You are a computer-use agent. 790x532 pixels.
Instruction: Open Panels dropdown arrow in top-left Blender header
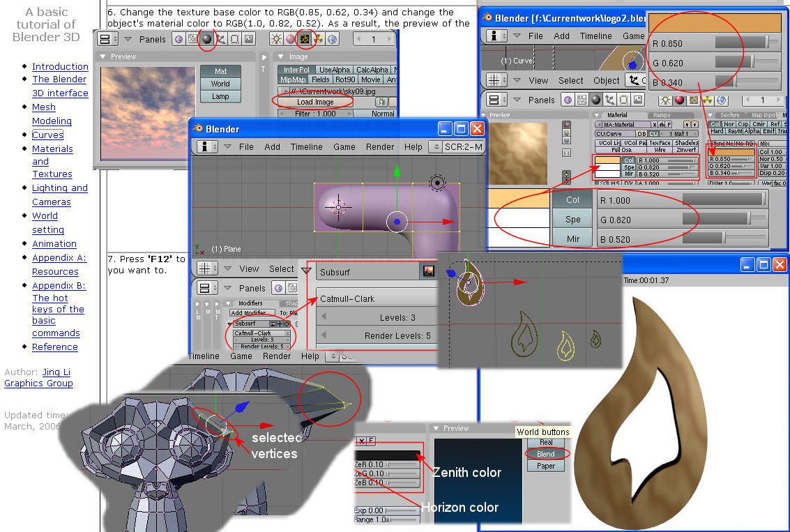click(128, 39)
